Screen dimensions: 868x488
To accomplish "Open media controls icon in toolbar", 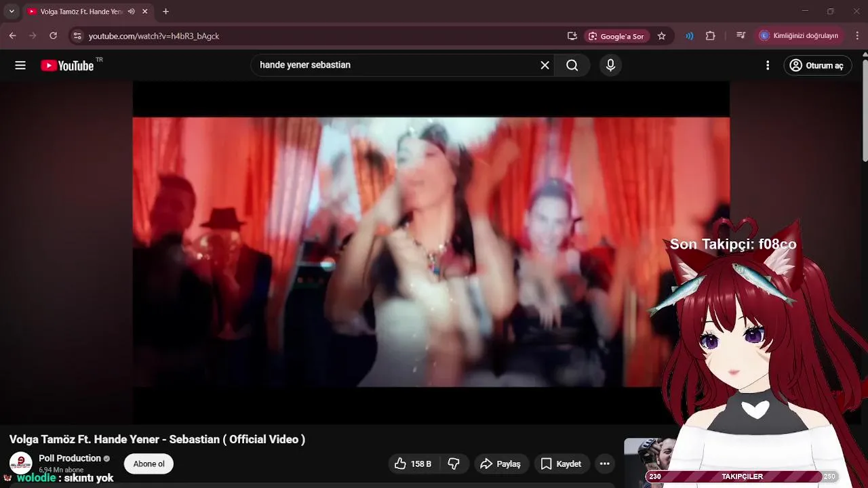I will [741, 36].
